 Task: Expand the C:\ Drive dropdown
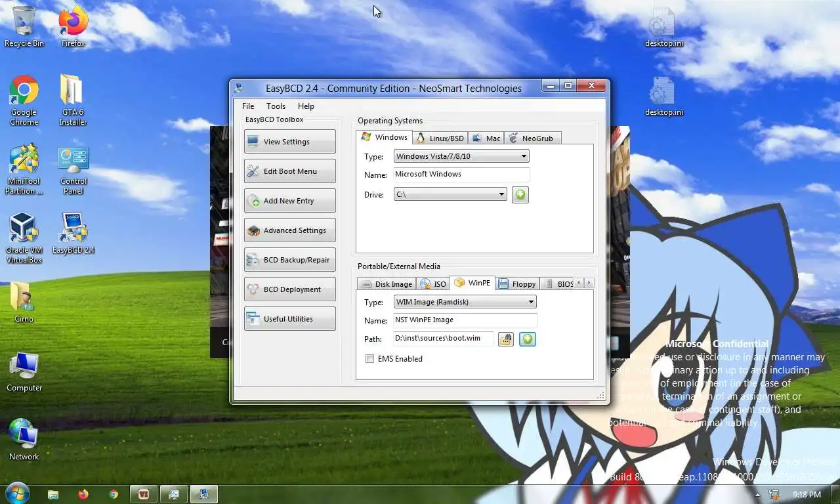click(x=450, y=194)
